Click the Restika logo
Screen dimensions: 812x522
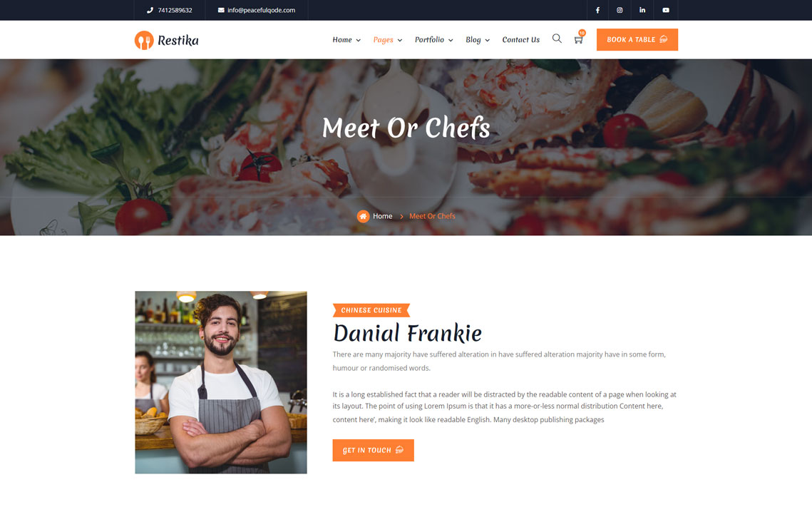[x=166, y=40]
